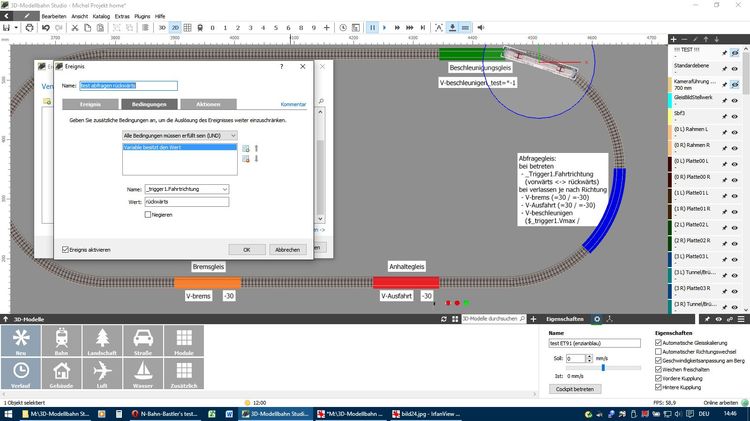Screen dimensions: 750x421
Task: Open the Katalog menu
Action: [101, 16]
